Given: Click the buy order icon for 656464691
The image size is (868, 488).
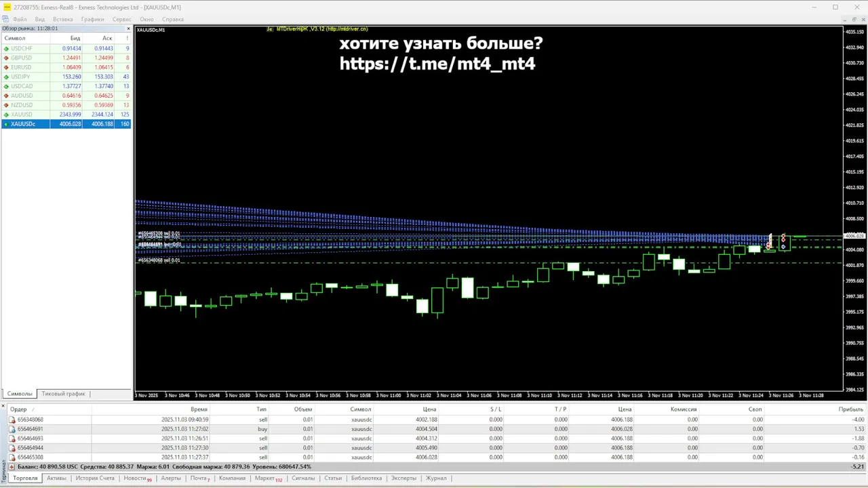Looking at the screenshot, I should pos(12,429).
